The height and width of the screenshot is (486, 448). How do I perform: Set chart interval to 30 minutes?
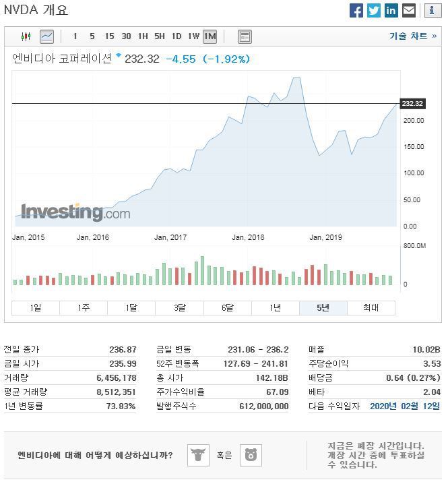click(126, 36)
